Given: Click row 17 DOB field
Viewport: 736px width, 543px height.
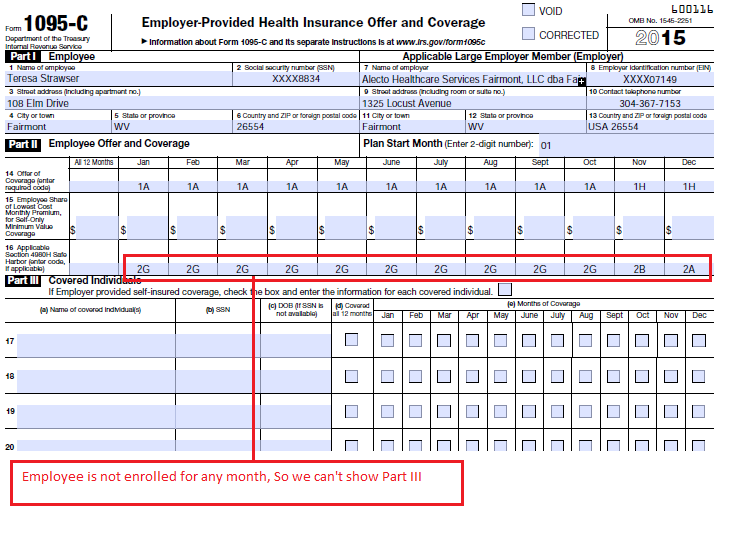Looking at the screenshot, I should pyautogui.click(x=296, y=345).
